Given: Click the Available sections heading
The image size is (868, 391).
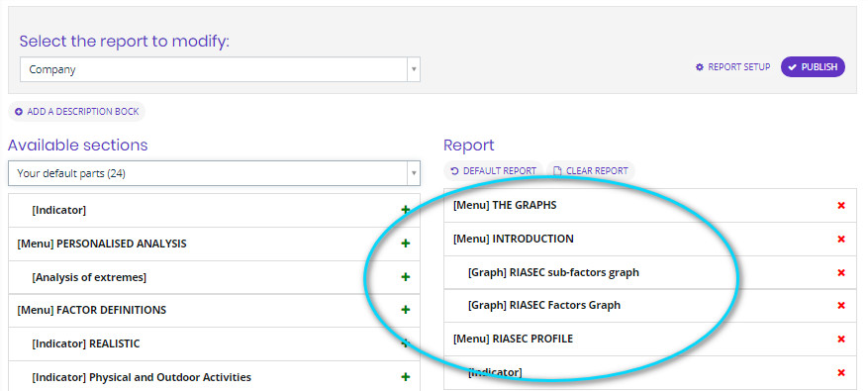Looking at the screenshot, I should (78, 146).
